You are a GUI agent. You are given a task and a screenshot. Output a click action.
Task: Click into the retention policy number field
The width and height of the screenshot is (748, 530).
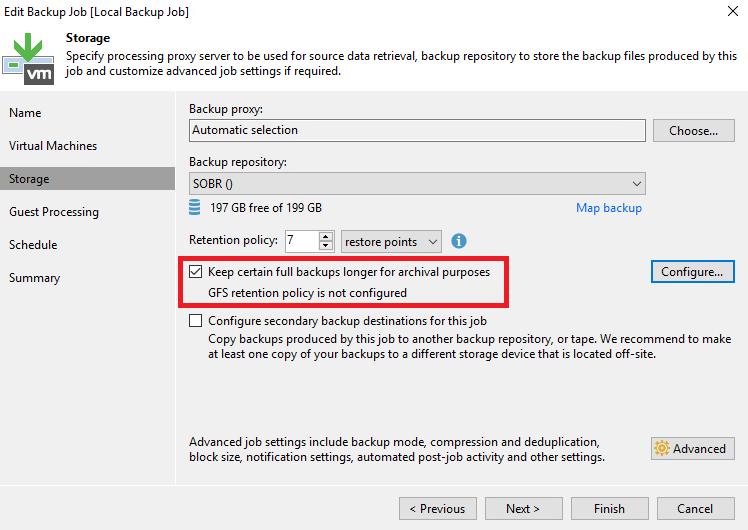(x=300, y=242)
